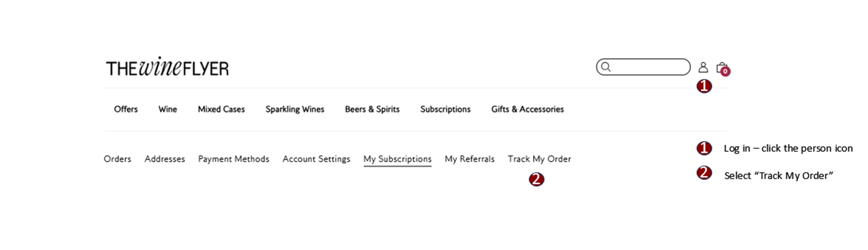Open the Addresses tab

[165, 159]
